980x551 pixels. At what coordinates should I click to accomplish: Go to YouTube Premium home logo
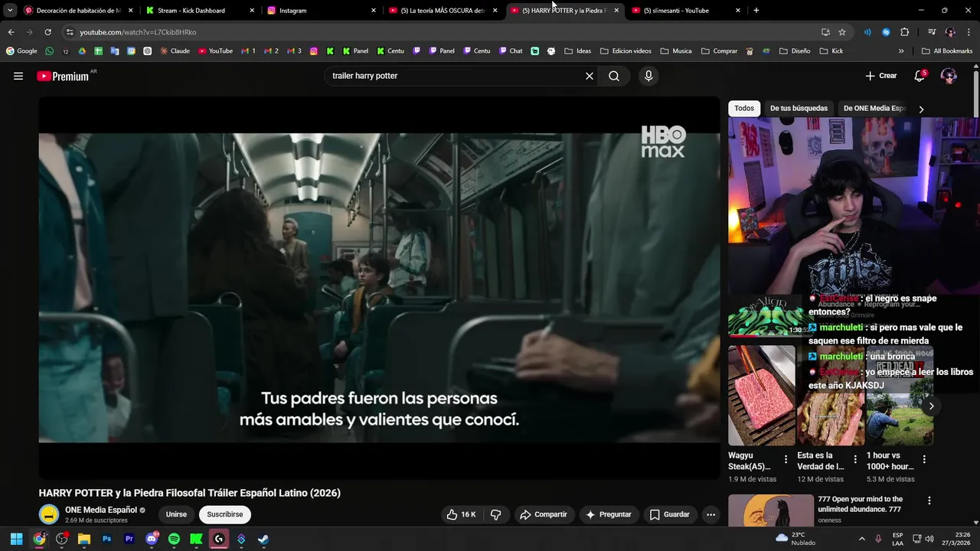[x=63, y=76]
